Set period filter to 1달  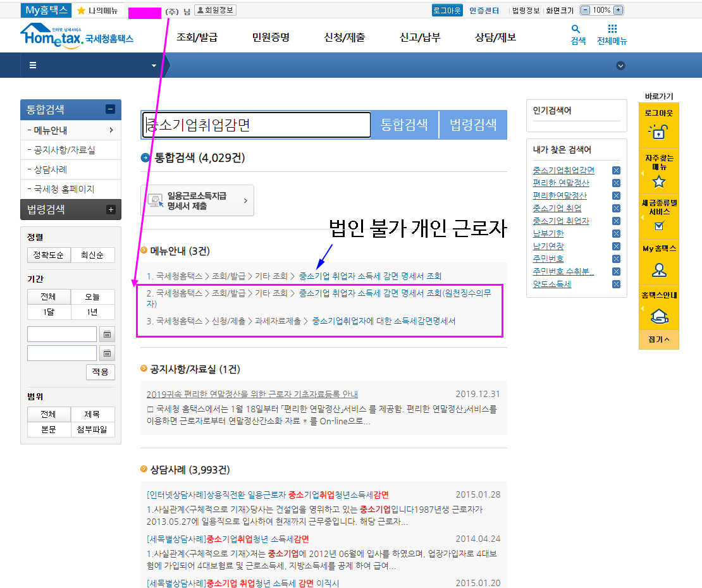pos(49,312)
